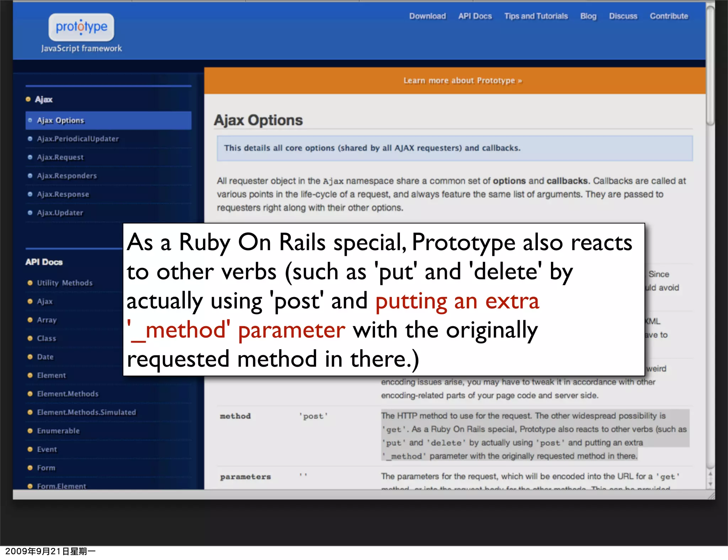Open API Docs in top navigation
The height and width of the screenshot is (560, 728).
(475, 16)
